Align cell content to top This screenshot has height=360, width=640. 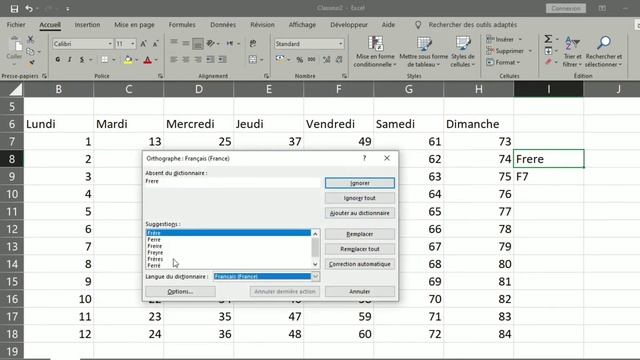pos(174,42)
